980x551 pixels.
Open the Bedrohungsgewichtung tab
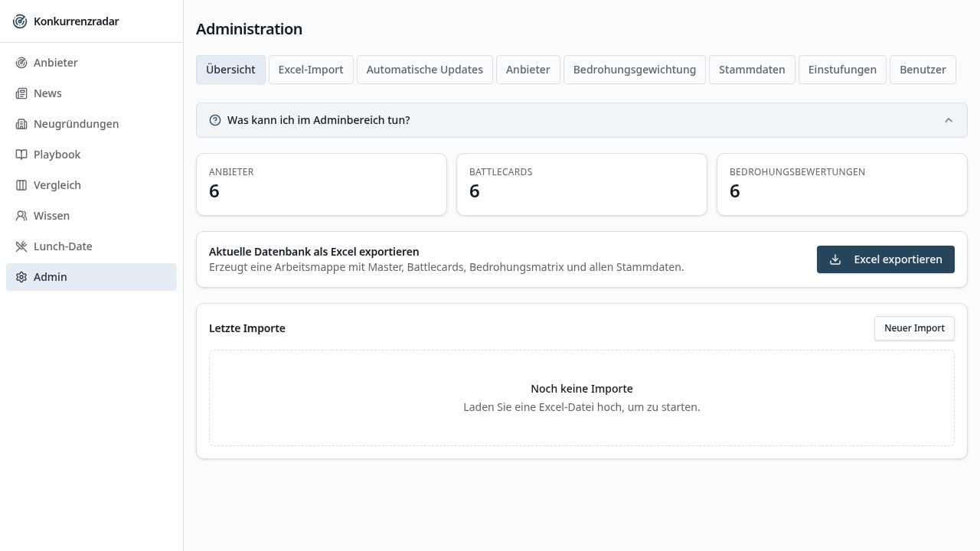[635, 70]
